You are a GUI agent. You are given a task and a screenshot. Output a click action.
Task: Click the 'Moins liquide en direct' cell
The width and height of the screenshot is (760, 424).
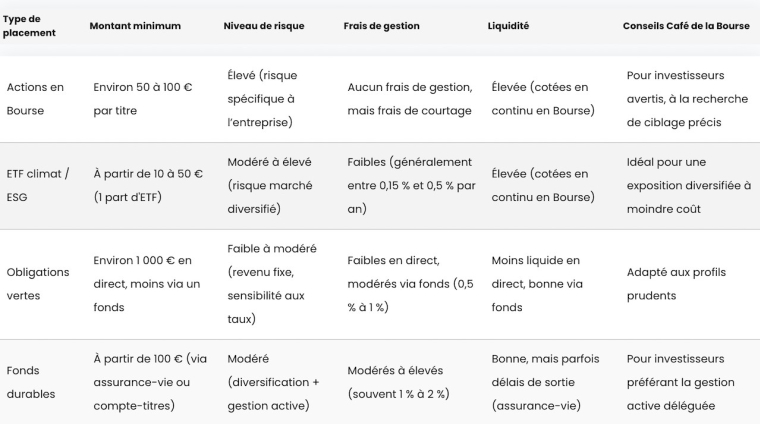click(537, 284)
